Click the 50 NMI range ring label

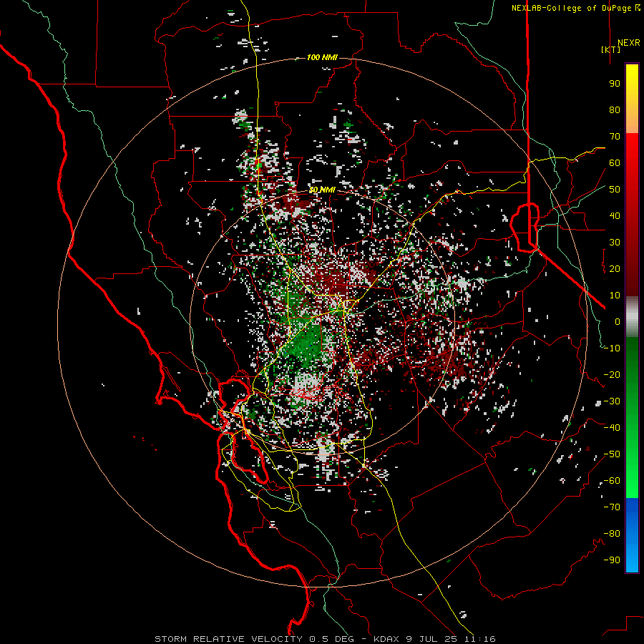click(x=322, y=190)
